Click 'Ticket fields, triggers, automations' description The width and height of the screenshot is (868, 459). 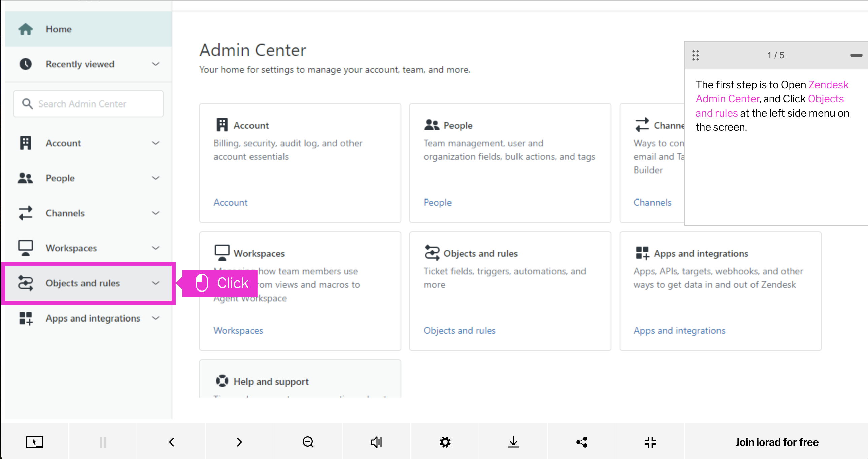(x=505, y=278)
